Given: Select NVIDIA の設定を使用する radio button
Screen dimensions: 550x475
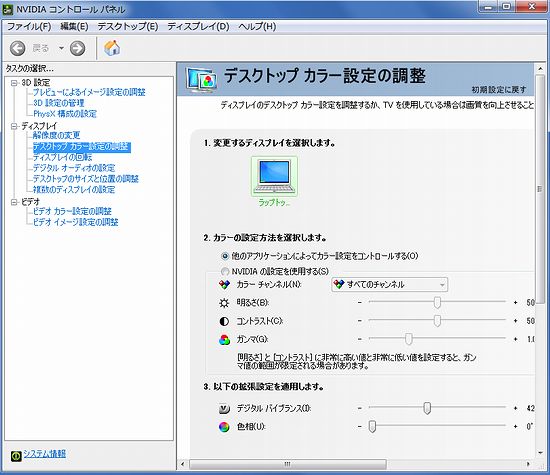Looking at the screenshot, I should point(225,272).
